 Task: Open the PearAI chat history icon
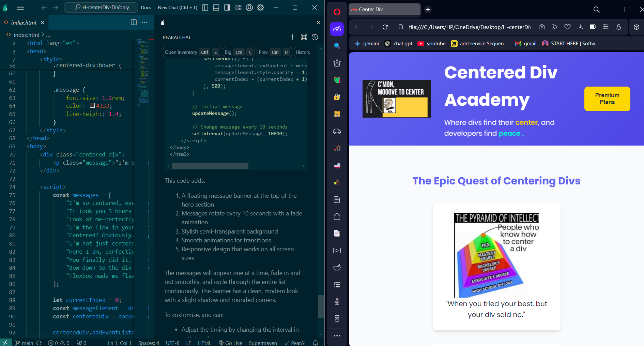(x=315, y=37)
